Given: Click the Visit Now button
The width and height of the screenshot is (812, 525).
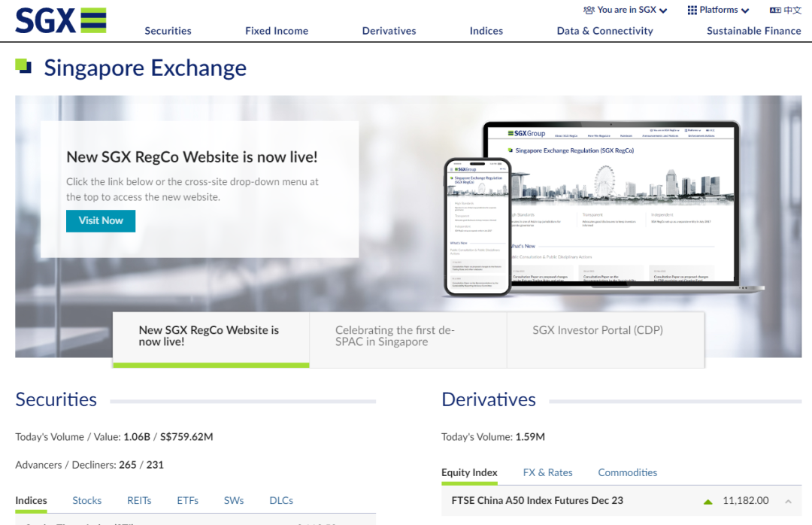Looking at the screenshot, I should (x=101, y=221).
